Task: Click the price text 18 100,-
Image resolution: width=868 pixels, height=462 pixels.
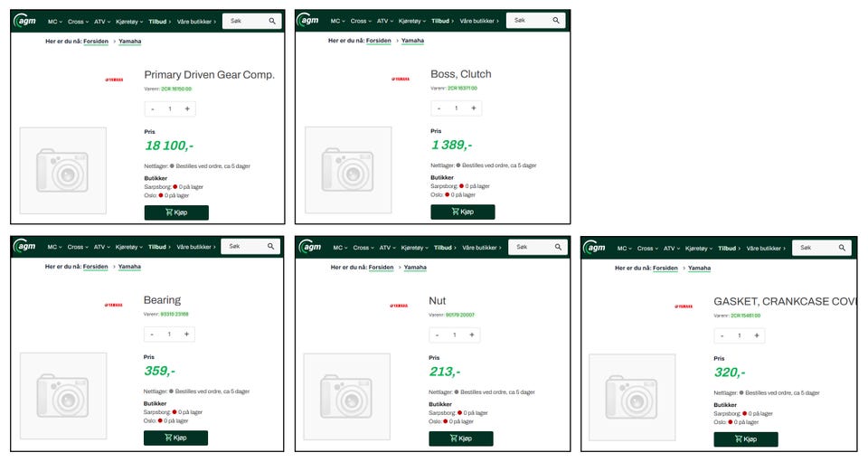Action: (x=169, y=146)
